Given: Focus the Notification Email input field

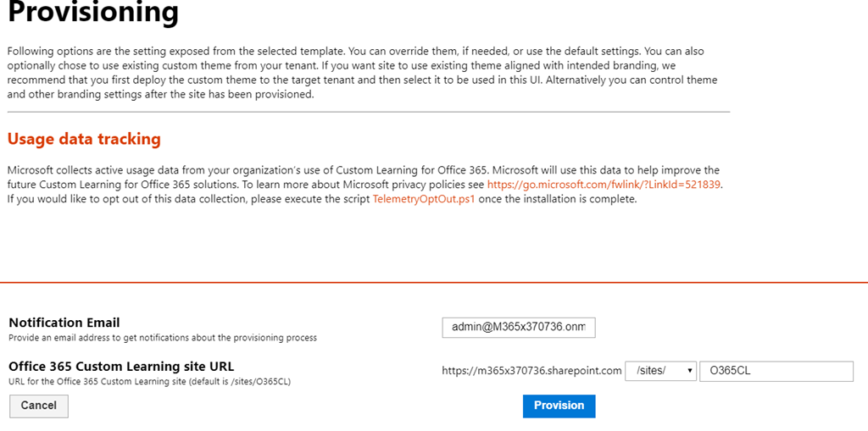Looking at the screenshot, I should point(518,328).
